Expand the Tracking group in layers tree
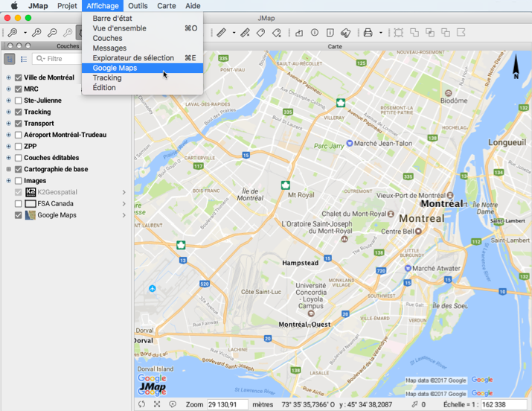 click(x=8, y=112)
